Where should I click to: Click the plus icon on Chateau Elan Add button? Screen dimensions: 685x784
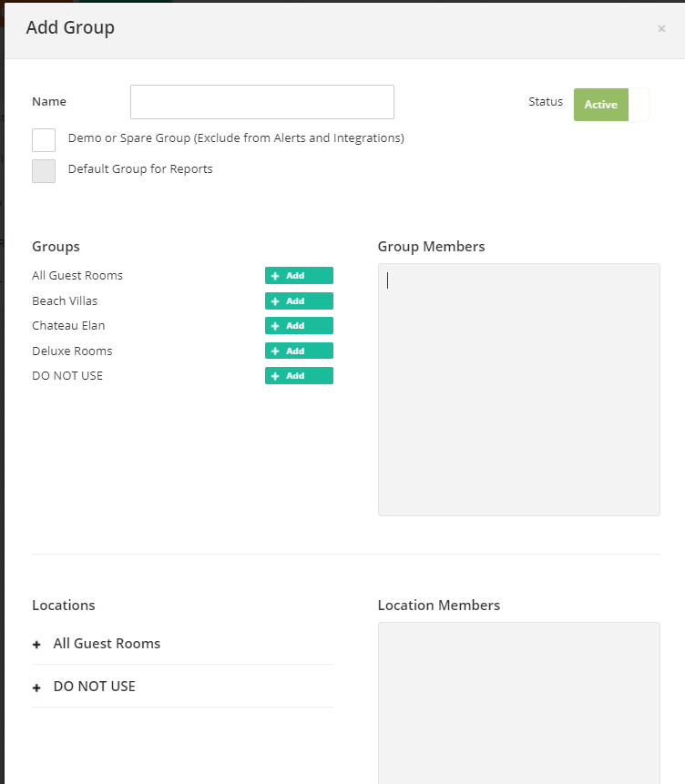point(275,325)
